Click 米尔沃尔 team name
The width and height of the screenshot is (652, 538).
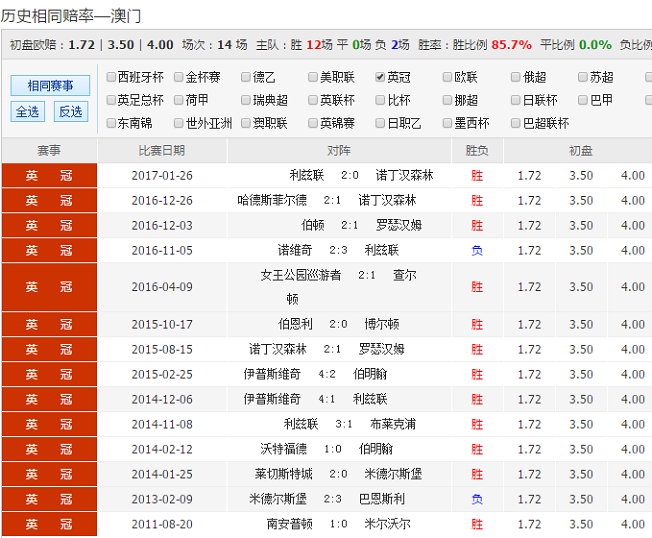(387, 524)
